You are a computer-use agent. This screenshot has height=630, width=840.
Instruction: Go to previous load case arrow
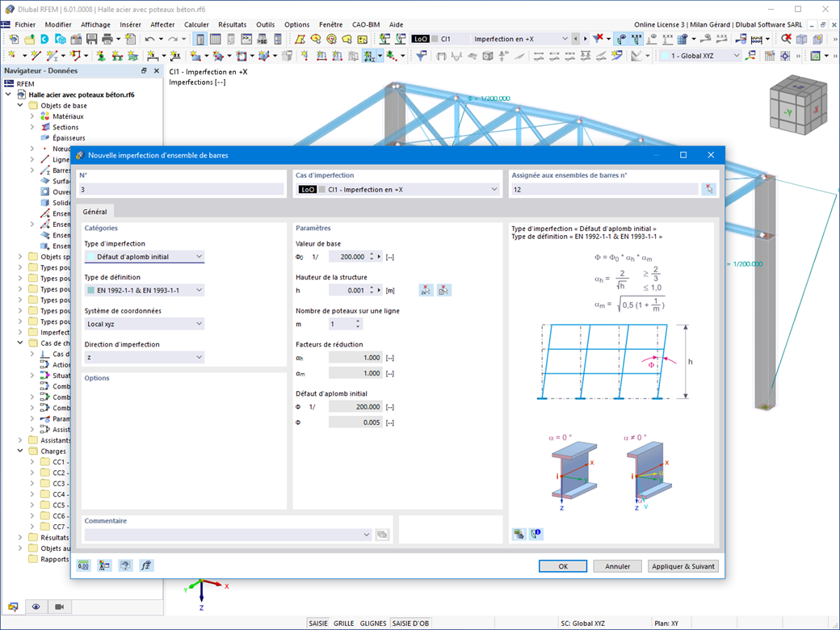coord(576,39)
